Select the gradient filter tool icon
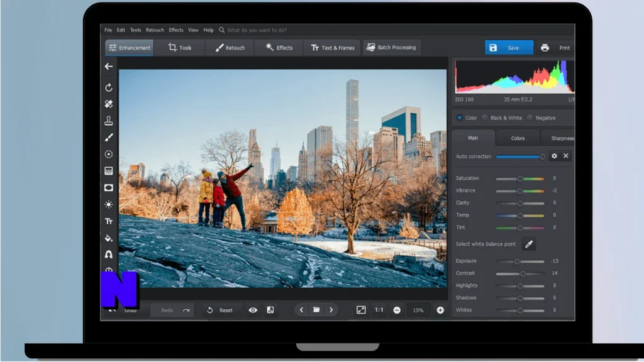The height and width of the screenshot is (362, 644). point(109,171)
